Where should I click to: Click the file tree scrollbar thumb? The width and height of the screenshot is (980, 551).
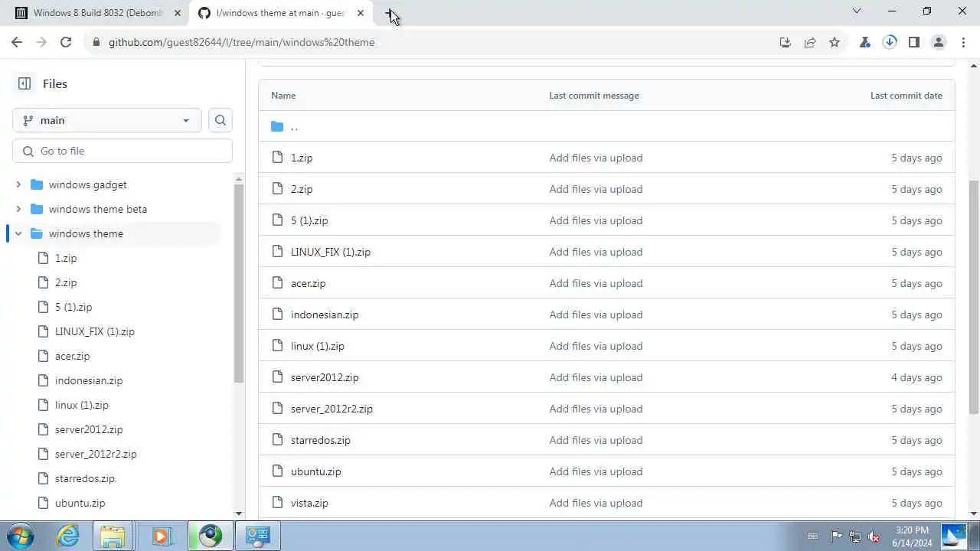tap(239, 283)
